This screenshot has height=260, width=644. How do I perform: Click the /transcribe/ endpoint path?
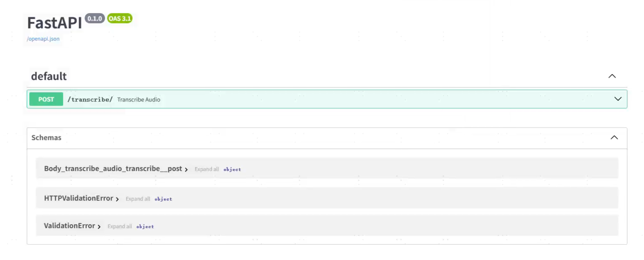point(90,99)
